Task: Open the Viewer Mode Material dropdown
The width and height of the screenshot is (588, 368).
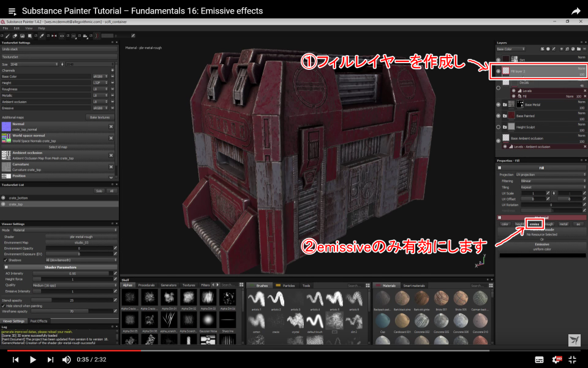Action: click(64, 230)
